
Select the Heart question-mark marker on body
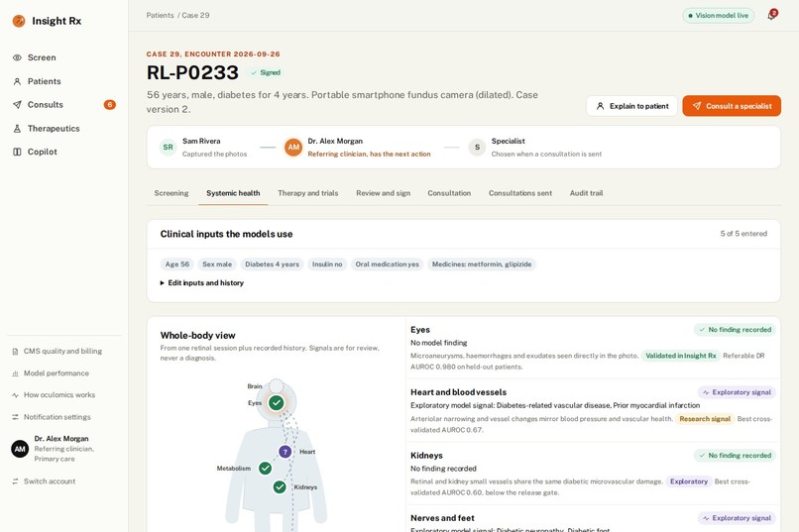(x=285, y=452)
